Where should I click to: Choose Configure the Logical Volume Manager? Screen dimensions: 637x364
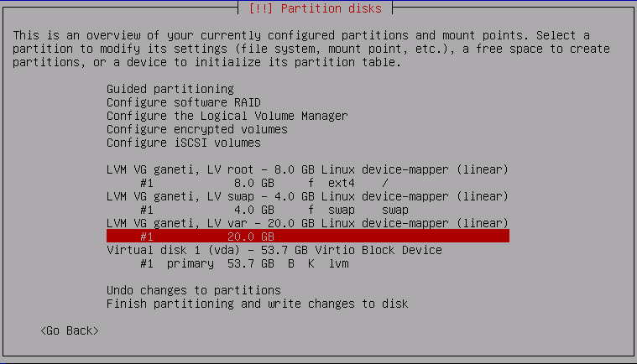[227, 116]
